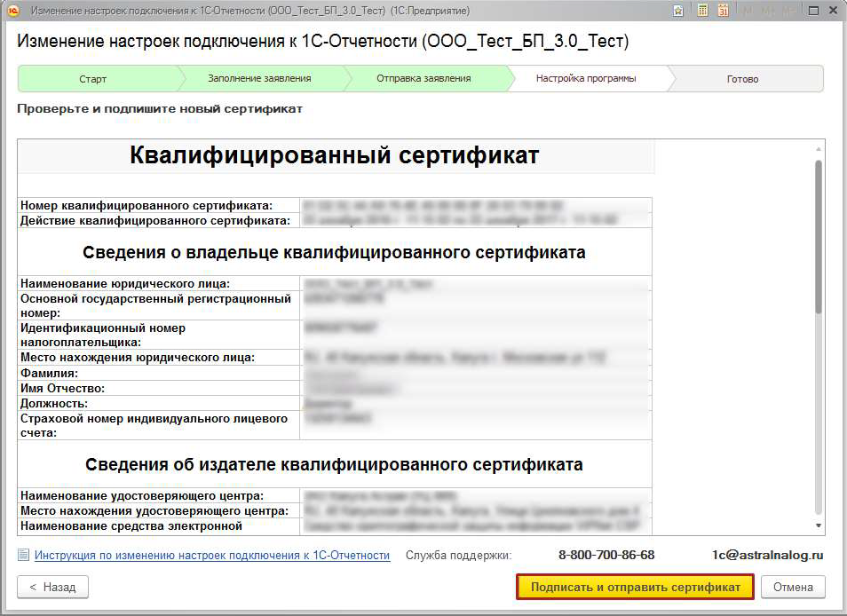Go back with the Назад button
Viewport: 847px width, 616px height.
[x=52, y=587]
